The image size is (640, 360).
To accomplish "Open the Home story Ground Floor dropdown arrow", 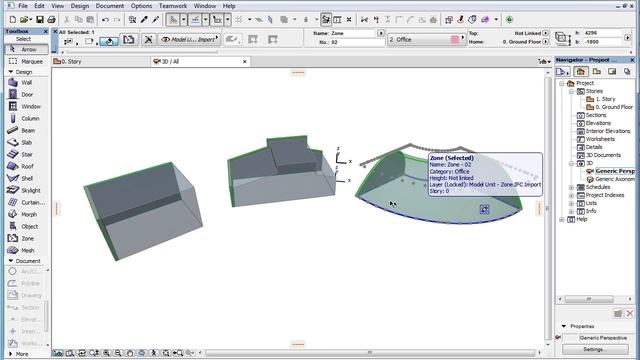I will pos(545,42).
